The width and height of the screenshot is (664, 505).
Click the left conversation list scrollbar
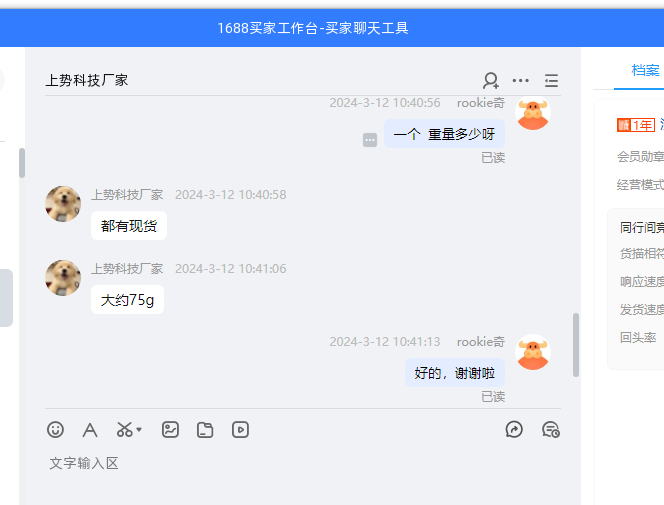22,163
